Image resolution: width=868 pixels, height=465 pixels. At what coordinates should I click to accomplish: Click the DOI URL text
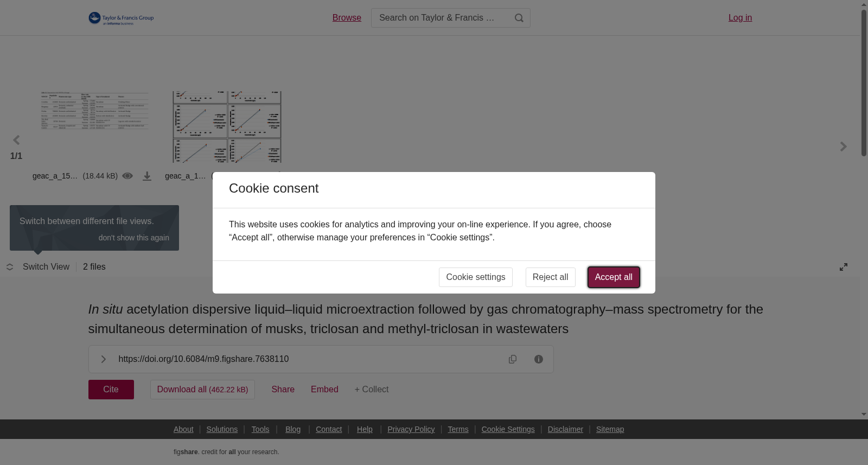[x=203, y=359]
